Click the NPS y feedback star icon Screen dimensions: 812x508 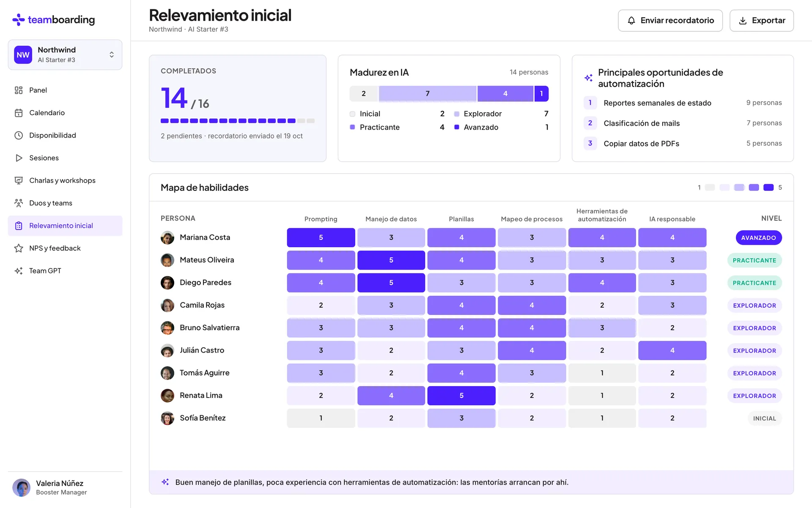click(x=19, y=248)
